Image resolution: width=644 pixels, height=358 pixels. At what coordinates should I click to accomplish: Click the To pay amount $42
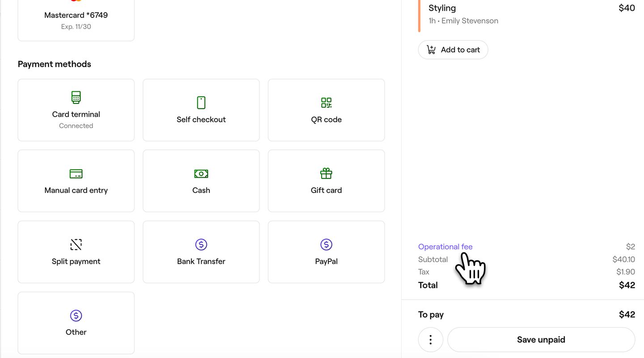627,315
